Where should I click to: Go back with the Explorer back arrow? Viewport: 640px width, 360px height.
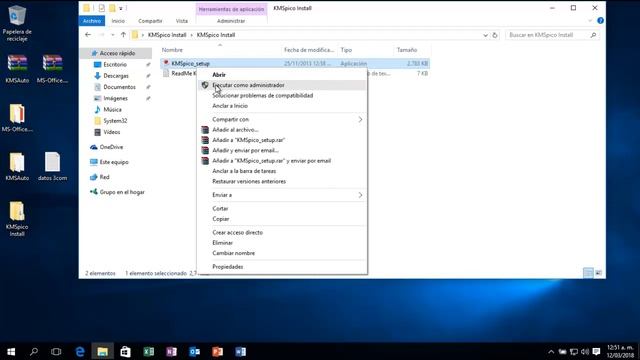tap(88, 35)
